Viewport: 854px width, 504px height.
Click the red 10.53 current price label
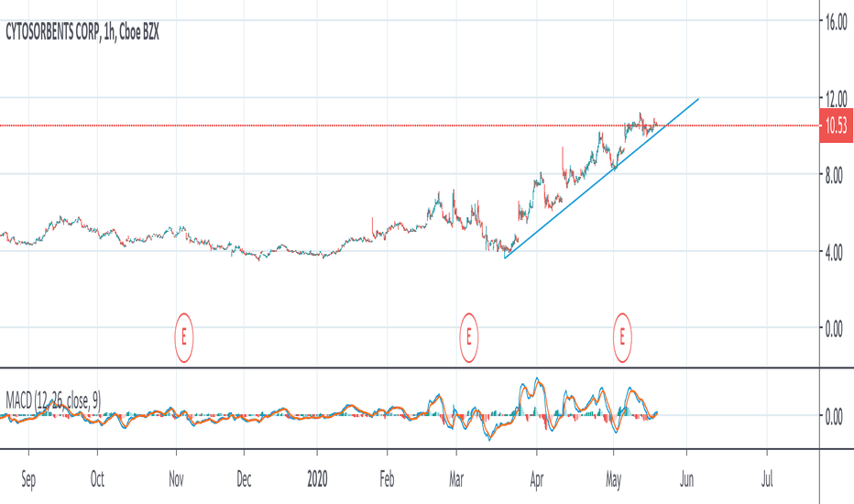(x=836, y=126)
